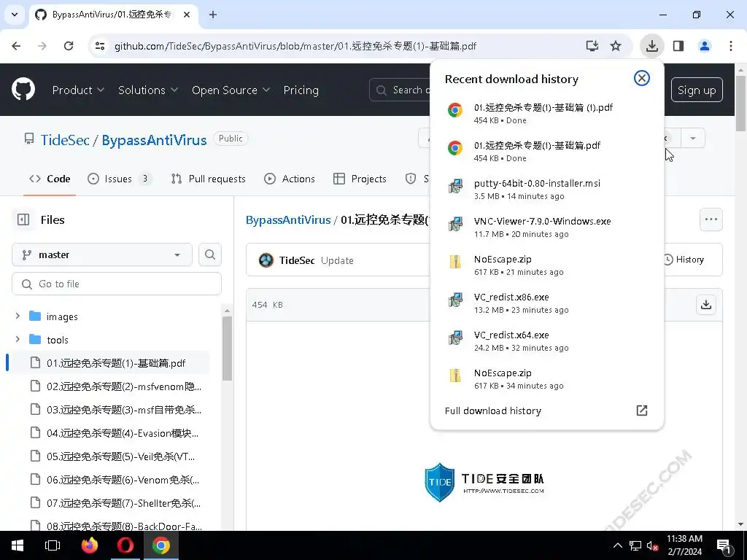Open BypassAntiVirus repository link
Image resolution: width=747 pixels, height=560 pixels.
point(154,140)
